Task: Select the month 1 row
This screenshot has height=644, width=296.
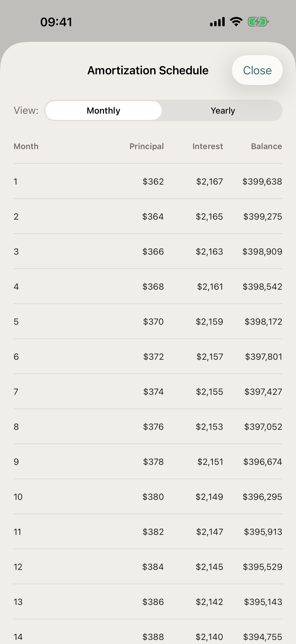Action: click(148, 181)
